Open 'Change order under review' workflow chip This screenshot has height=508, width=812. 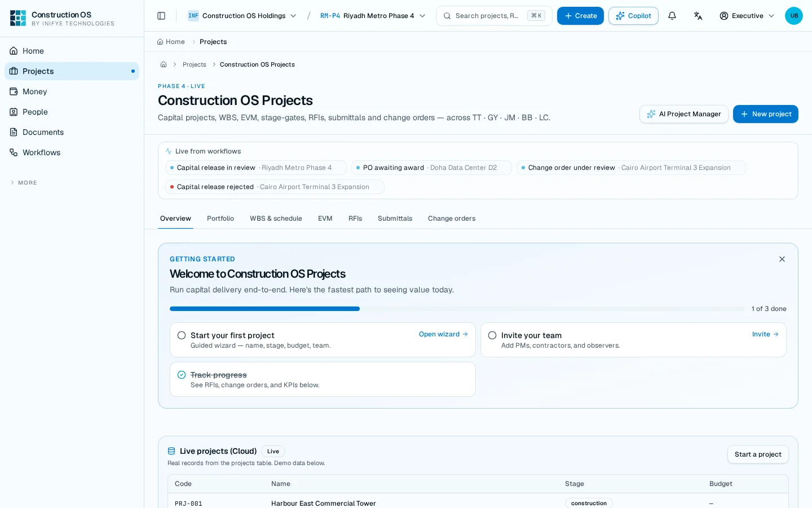(631, 168)
